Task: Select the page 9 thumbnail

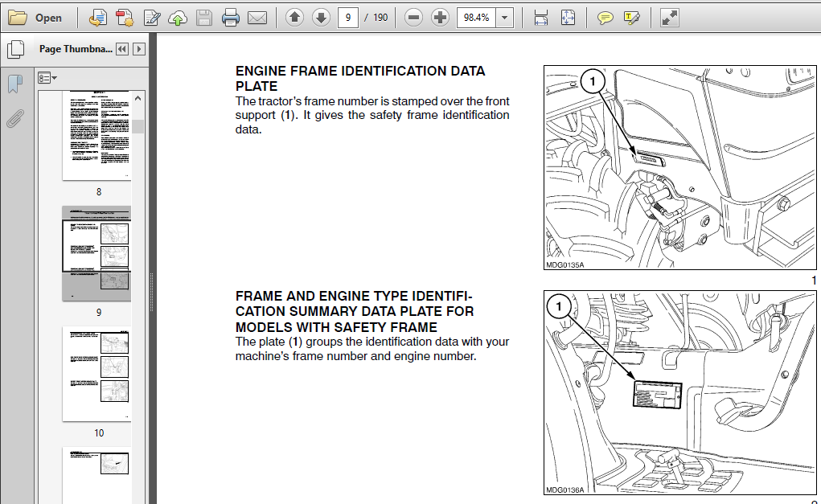Action: (96, 253)
